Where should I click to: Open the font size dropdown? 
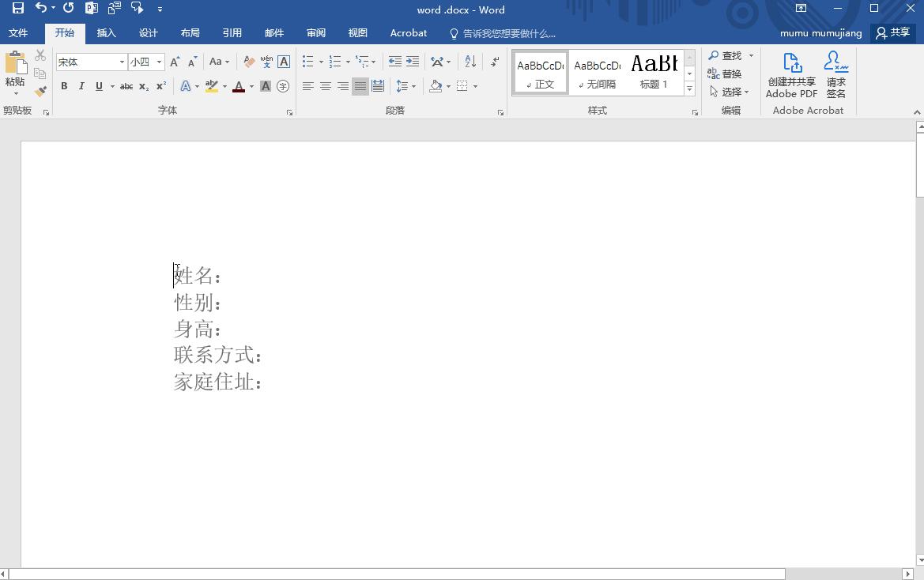tap(158, 61)
